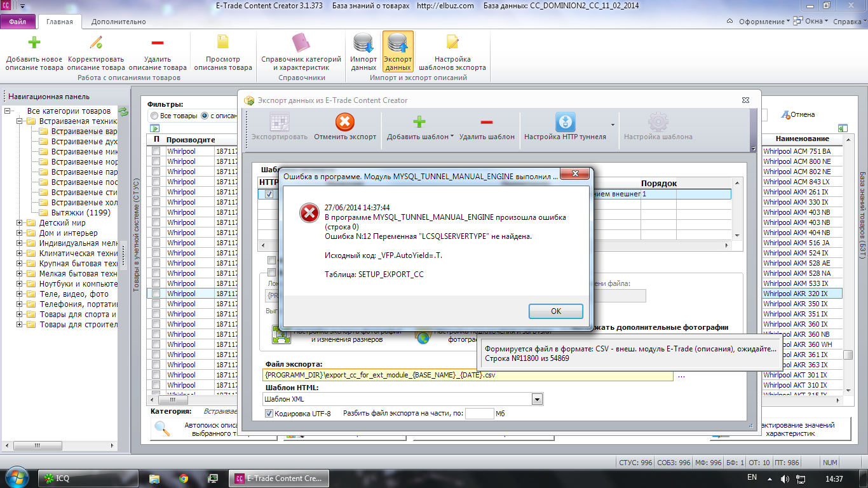Switch to the Главная ribbon tab
The image size is (868, 488).
pyautogui.click(x=60, y=22)
